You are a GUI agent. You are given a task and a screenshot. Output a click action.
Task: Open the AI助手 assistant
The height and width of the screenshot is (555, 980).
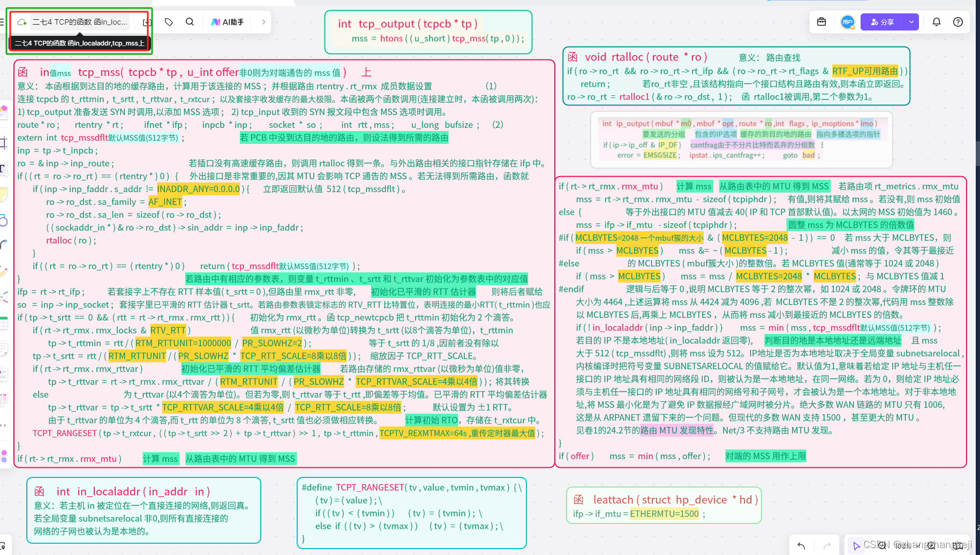point(228,22)
